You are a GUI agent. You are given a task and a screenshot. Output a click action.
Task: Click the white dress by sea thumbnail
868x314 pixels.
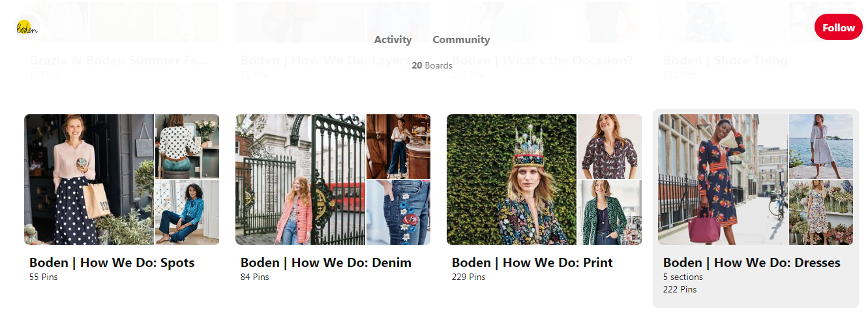pos(821,146)
